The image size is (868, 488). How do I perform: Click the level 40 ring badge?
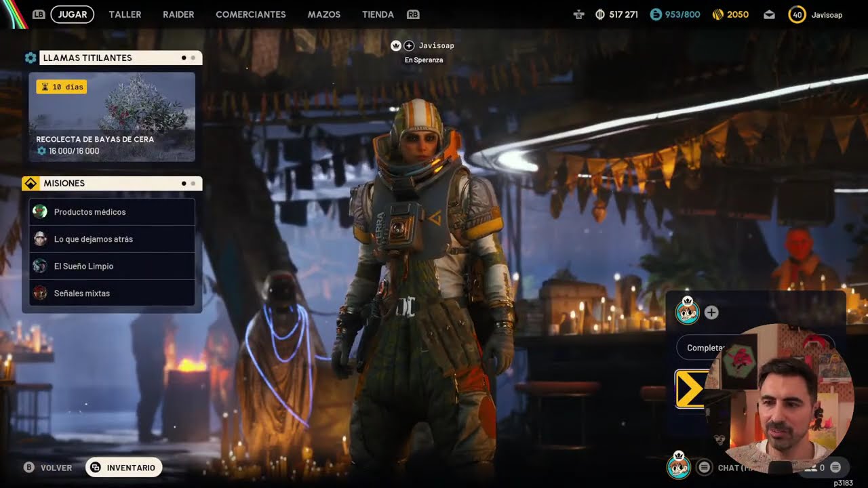797,14
